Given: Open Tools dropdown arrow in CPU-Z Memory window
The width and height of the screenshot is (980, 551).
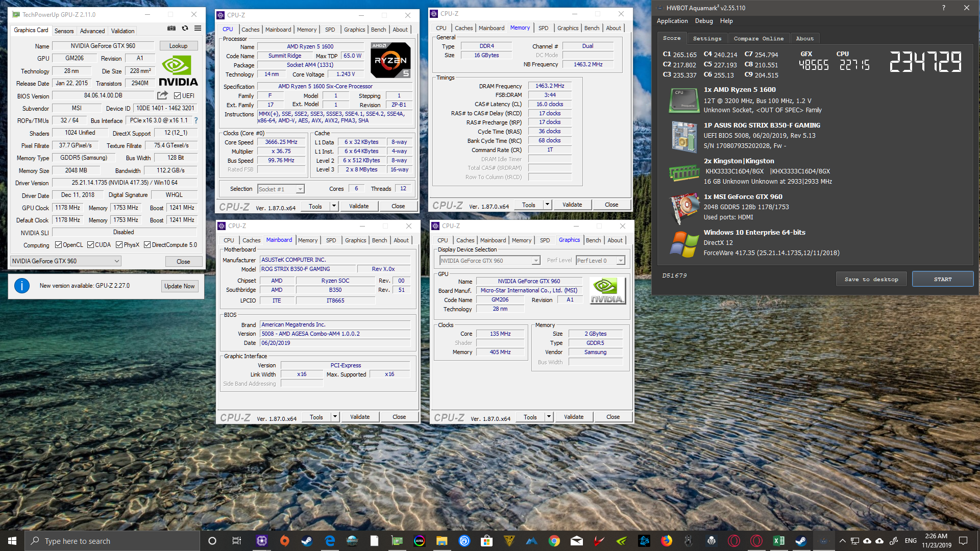Looking at the screenshot, I should (547, 205).
